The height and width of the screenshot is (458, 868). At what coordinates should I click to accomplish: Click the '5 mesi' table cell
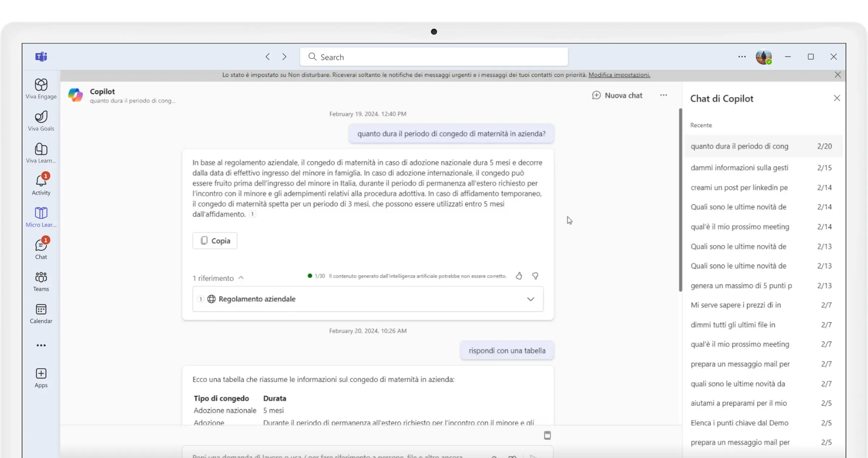(273, 411)
